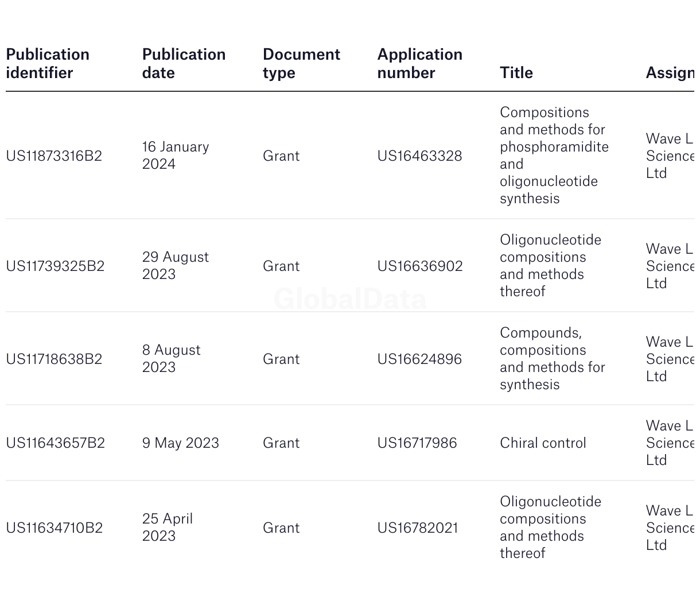Open publication US11634710B2
Viewport: 700px width, 597px height.
pos(54,528)
